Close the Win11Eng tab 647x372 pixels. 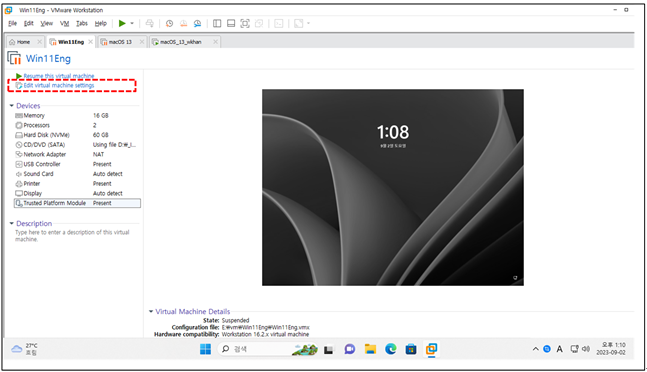(90, 42)
